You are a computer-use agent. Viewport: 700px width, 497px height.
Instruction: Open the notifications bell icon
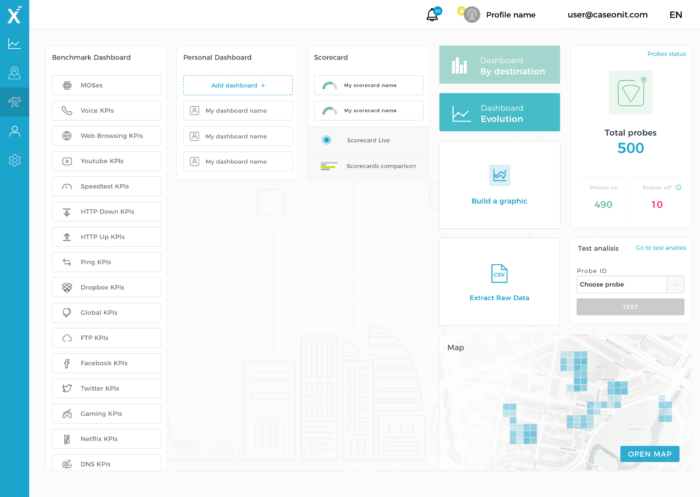pos(432,15)
